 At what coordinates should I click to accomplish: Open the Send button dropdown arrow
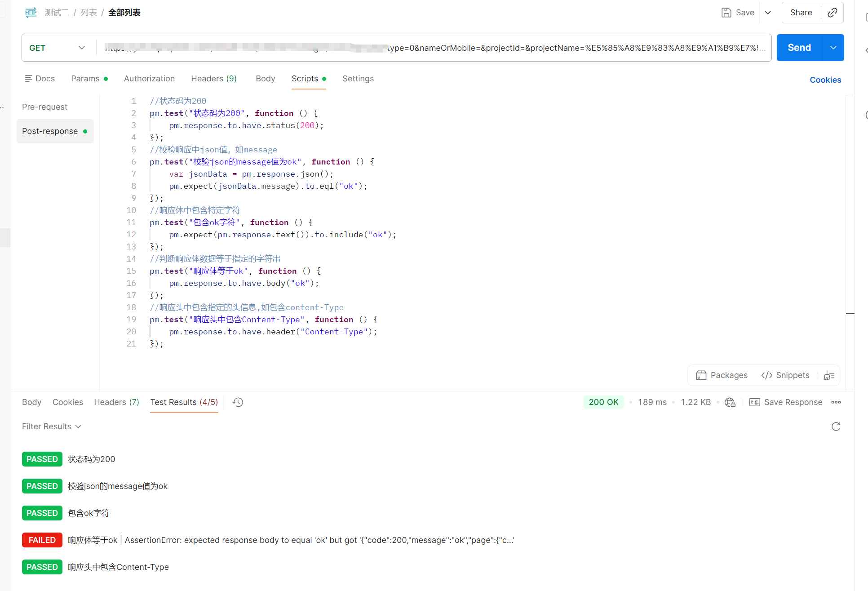click(833, 48)
